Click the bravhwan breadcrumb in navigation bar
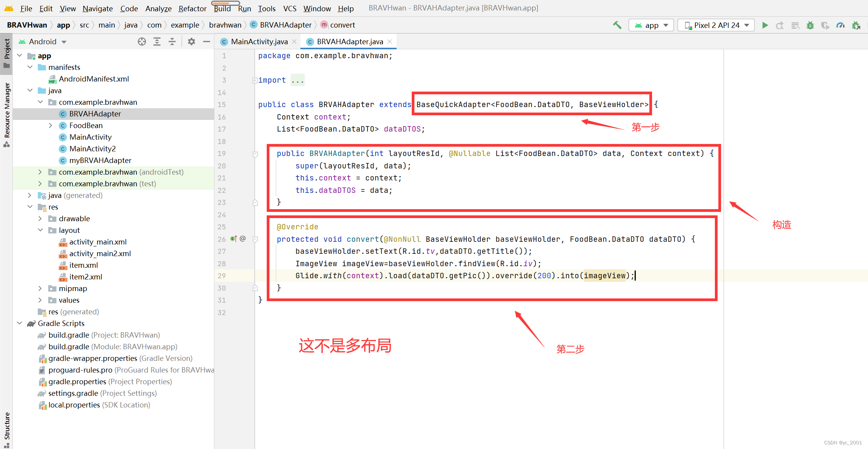 click(225, 25)
